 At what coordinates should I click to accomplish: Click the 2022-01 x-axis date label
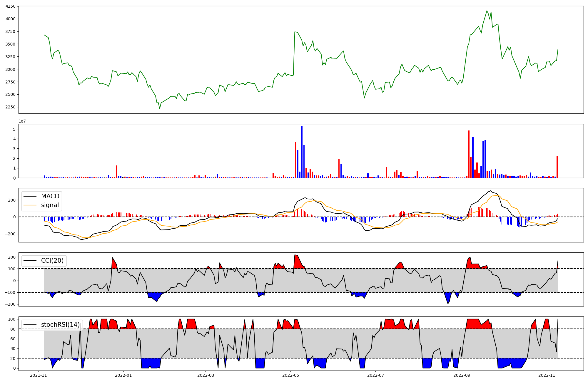point(123,375)
